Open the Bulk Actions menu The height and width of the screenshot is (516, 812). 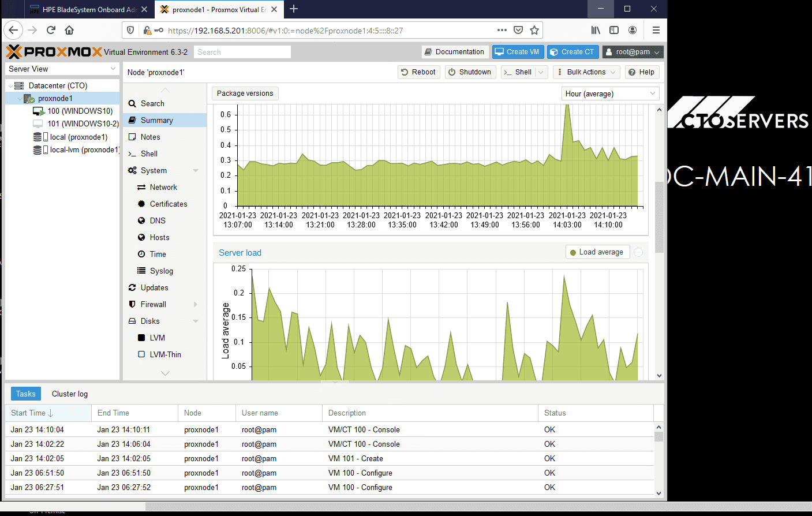pos(586,72)
